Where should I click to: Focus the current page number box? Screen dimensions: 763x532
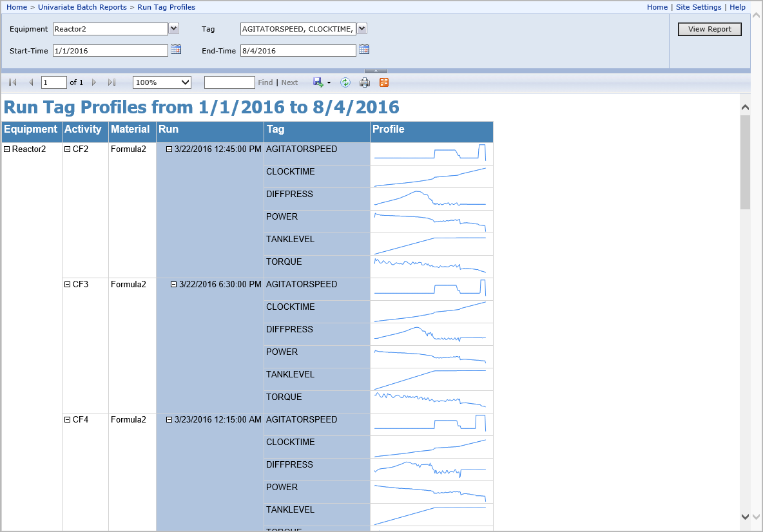(x=54, y=82)
